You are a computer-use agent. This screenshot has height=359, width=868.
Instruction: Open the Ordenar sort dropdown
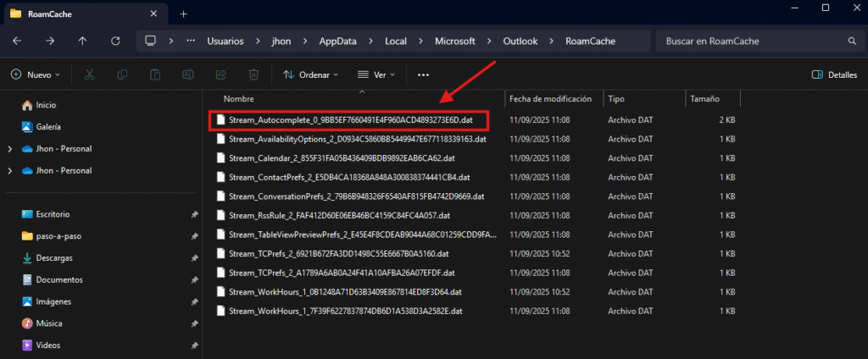click(310, 75)
